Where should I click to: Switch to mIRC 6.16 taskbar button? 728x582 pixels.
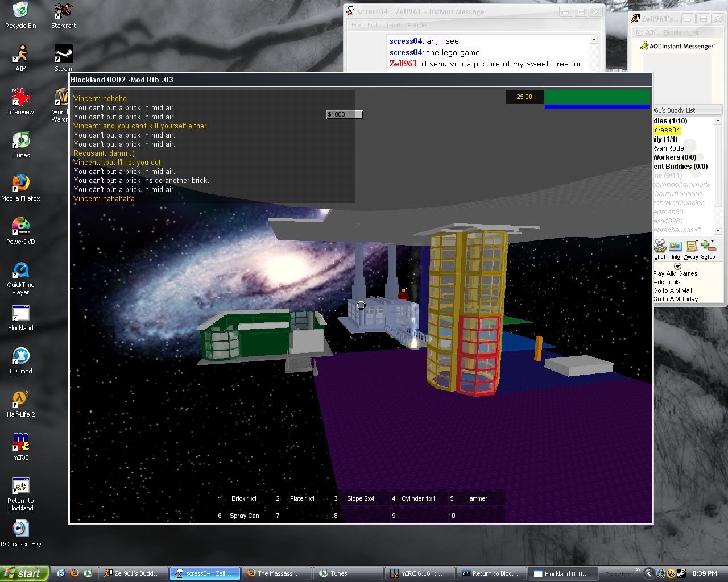(x=420, y=573)
